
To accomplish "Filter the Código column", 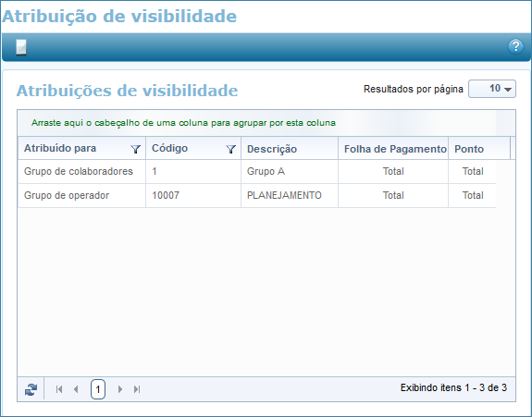I will pyautogui.click(x=230, y=149).
